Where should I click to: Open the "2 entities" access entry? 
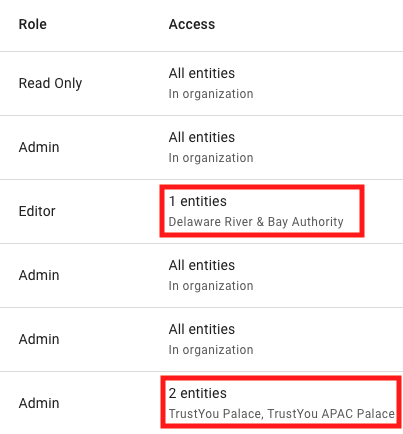pos(198,393)
